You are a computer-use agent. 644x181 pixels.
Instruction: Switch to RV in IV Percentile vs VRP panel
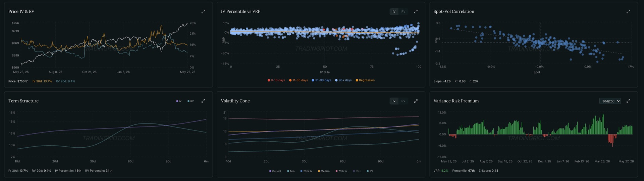click(x=403, y=11)
